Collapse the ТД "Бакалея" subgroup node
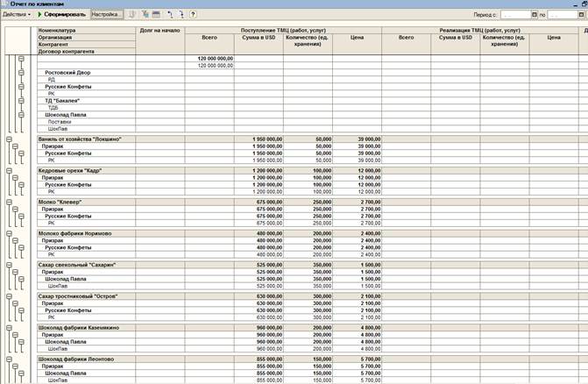The image size is (588, 384). (x=21, y=101)
